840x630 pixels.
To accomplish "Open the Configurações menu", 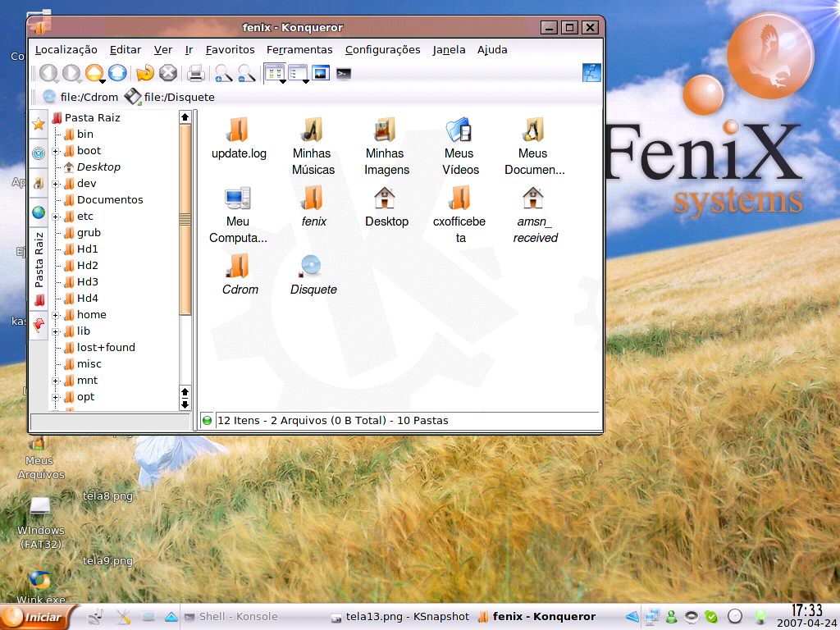I will 382,50.
